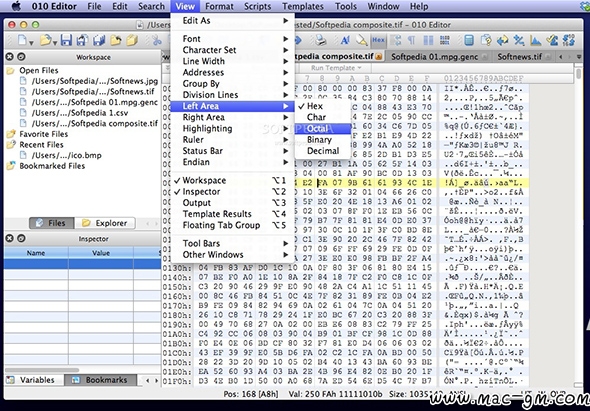Click the blue swap-arrows toolbar icon beside Hex
Screen dimensions: 590x411
click(395, 40)
